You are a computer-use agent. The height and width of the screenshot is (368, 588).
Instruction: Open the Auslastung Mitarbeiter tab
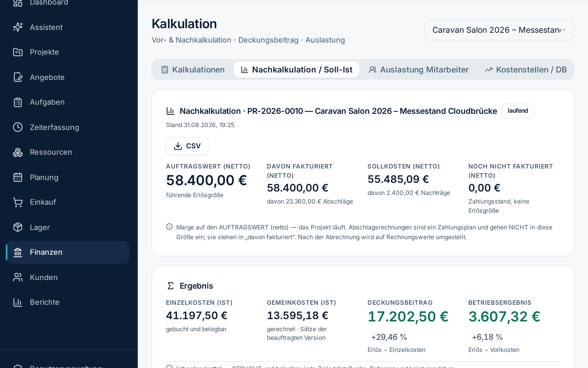419,70
